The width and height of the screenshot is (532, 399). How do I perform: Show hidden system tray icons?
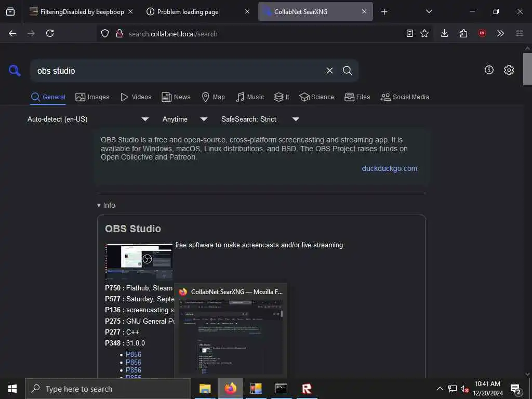(440, 389)
